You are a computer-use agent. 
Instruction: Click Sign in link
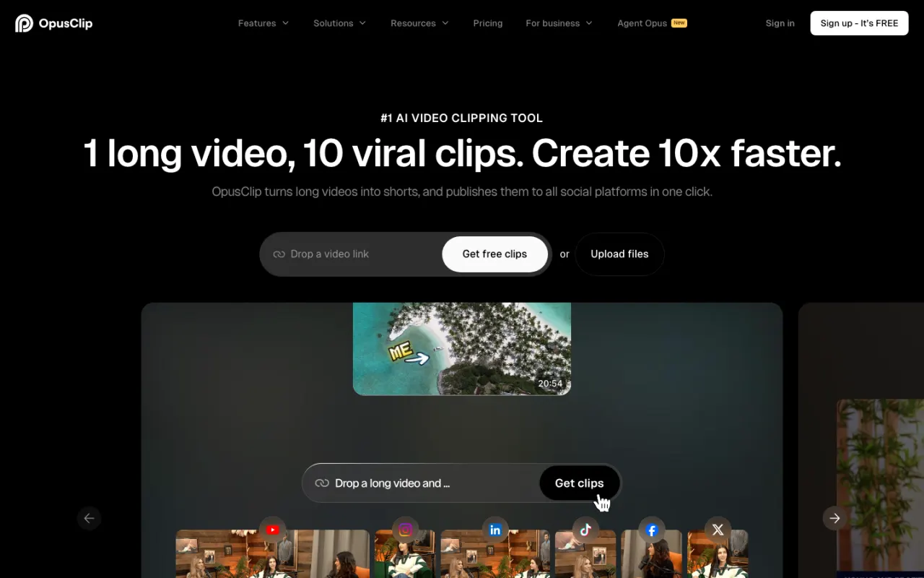(x=780, y=23)
